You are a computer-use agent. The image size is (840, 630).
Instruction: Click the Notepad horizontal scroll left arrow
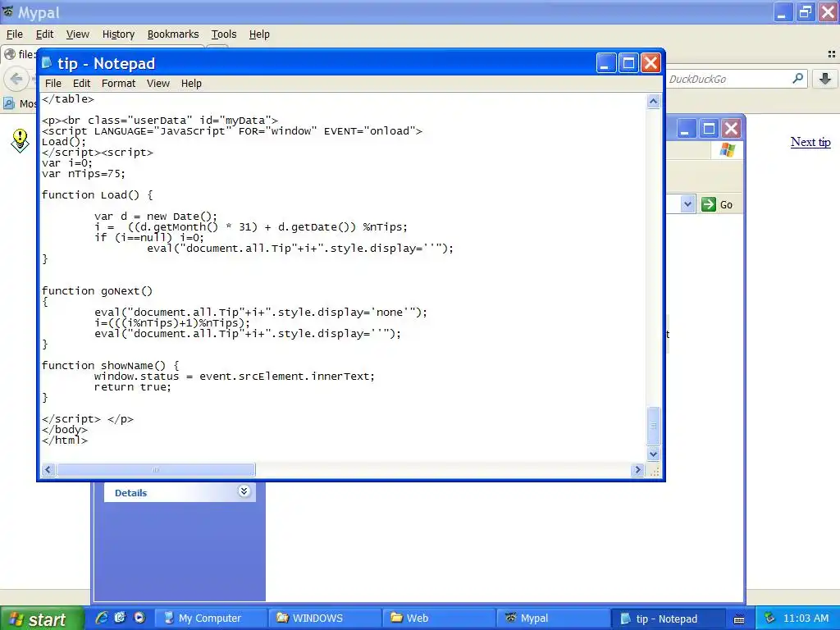click(48, 470)
